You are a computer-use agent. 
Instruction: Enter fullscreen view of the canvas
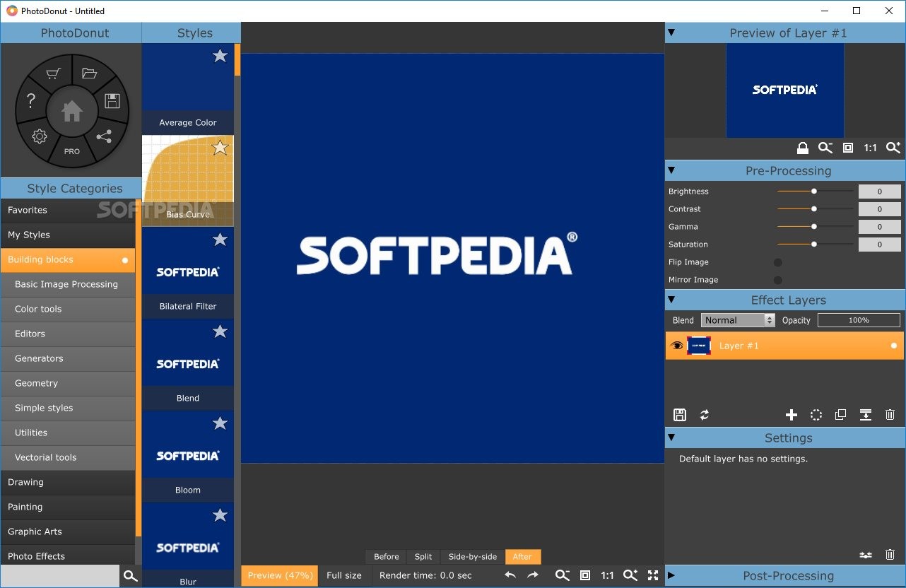653,575
